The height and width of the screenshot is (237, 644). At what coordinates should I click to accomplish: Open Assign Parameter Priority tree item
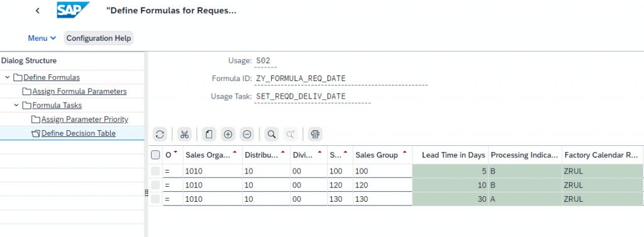(x=85, y=119)
